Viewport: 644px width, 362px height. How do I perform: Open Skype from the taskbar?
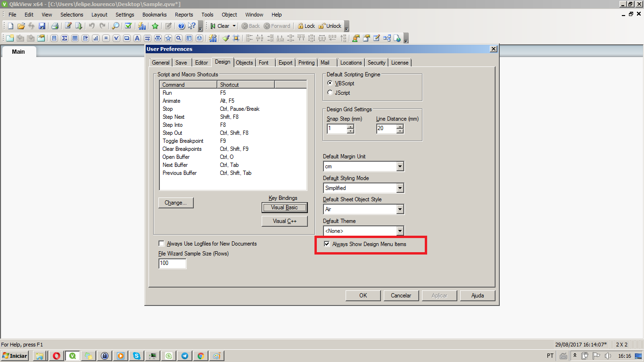tap(137, 356)
